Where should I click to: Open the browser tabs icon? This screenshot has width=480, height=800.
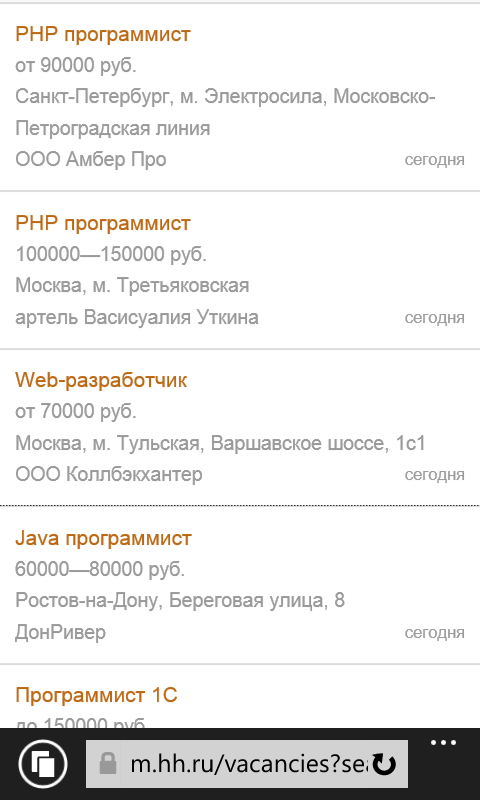[x=43, y=764]
